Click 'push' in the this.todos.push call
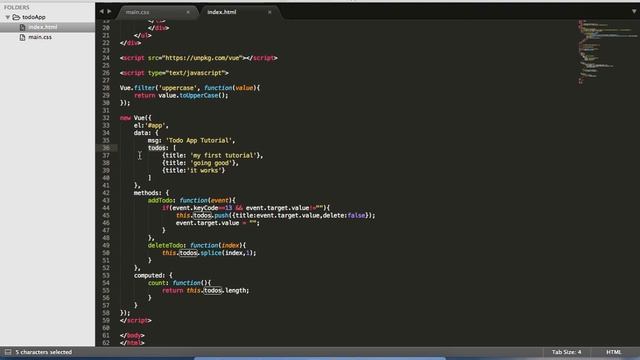The image size is (640, 360). (x=221, y=216)
